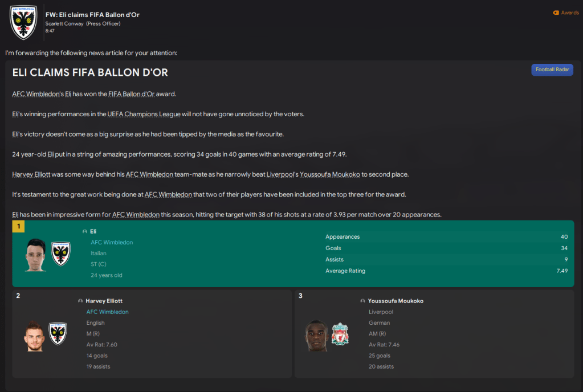
Task: Open the Harvey Elliott link in the article text
Action: [x=32, y=174]
